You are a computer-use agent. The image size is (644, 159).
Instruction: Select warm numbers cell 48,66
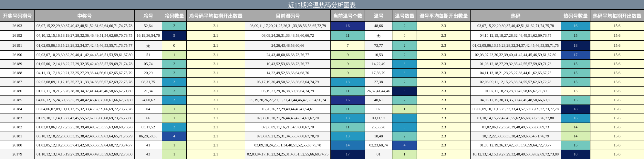(378, 26)
